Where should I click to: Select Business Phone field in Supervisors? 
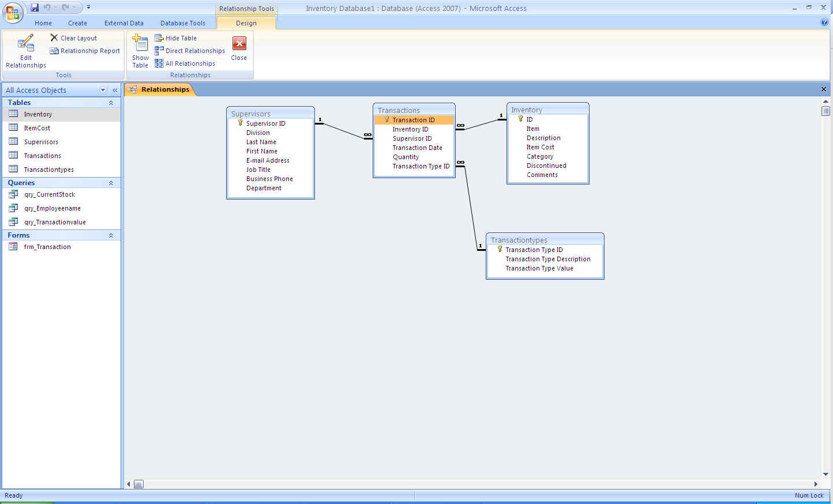point(271,179)
